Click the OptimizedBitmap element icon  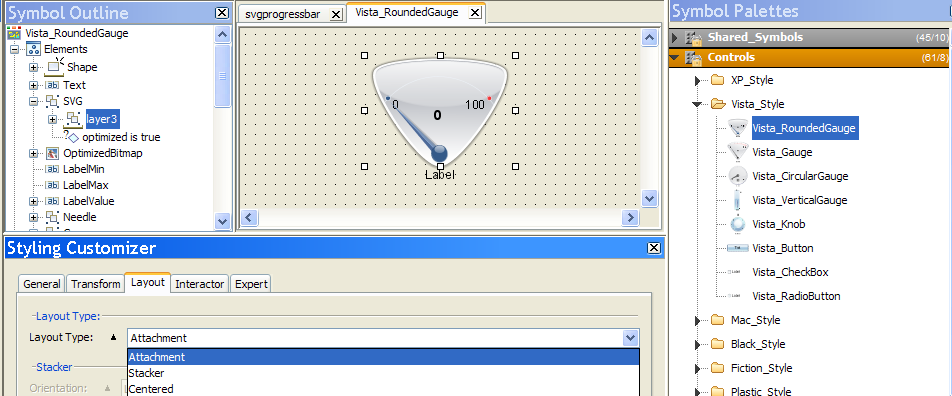52,153
